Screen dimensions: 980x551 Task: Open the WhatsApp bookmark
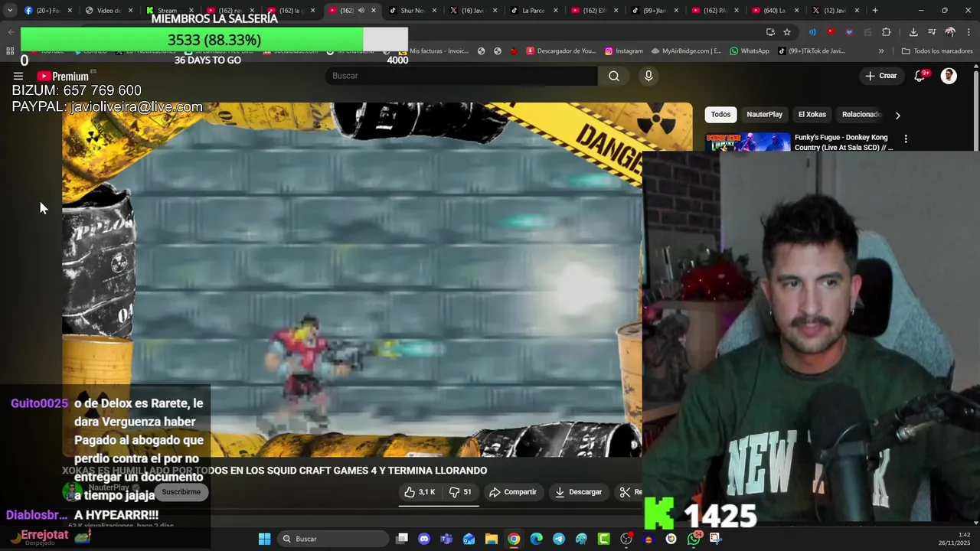click(x=750, y=51)
